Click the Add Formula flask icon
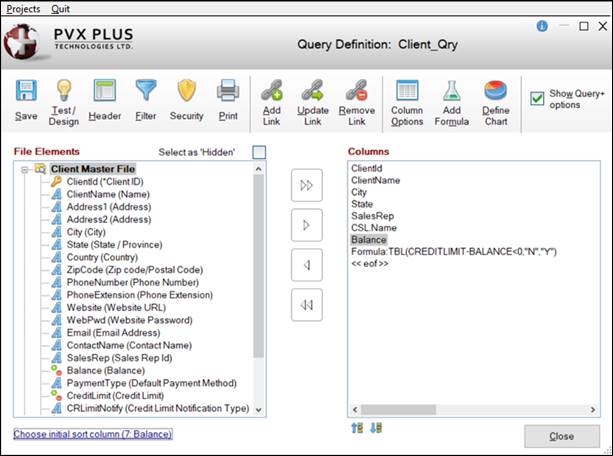613x456 pixels. [452, 90]
